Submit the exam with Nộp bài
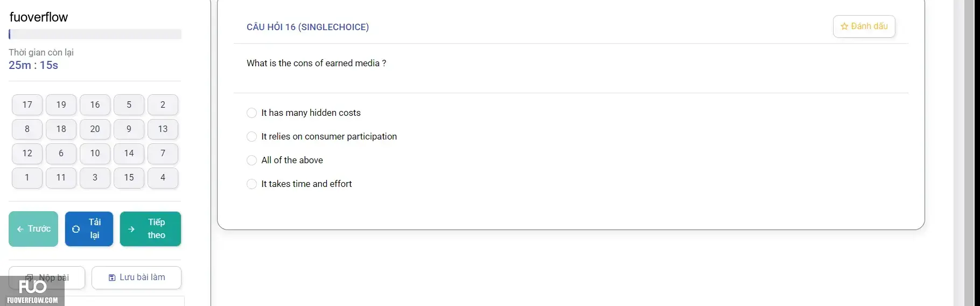Screen dimensions: 980x306 pyautogui.click(x=47, y=277)
